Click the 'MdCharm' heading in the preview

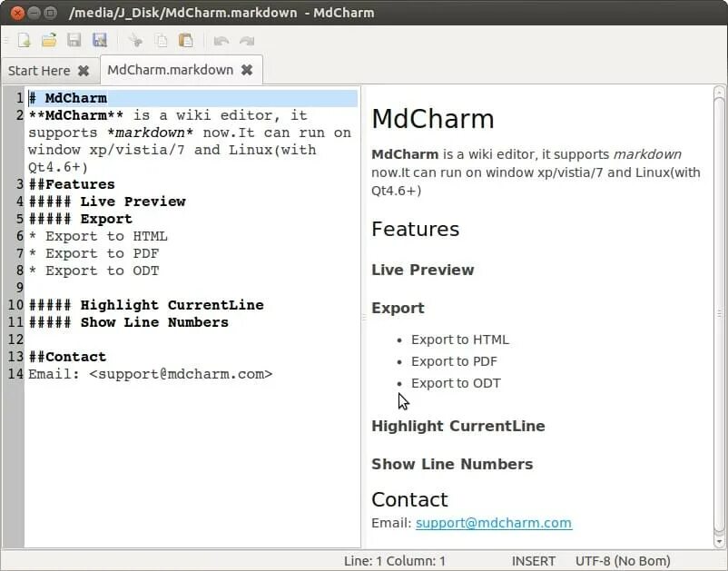click(x=433, y=118)
